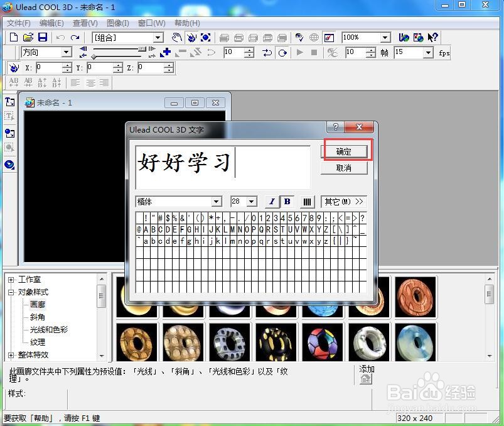Image resolution: width=504 pixels, height=426 pixels.
Task: Select the Rotate object tool
Action: click(191, 38)
